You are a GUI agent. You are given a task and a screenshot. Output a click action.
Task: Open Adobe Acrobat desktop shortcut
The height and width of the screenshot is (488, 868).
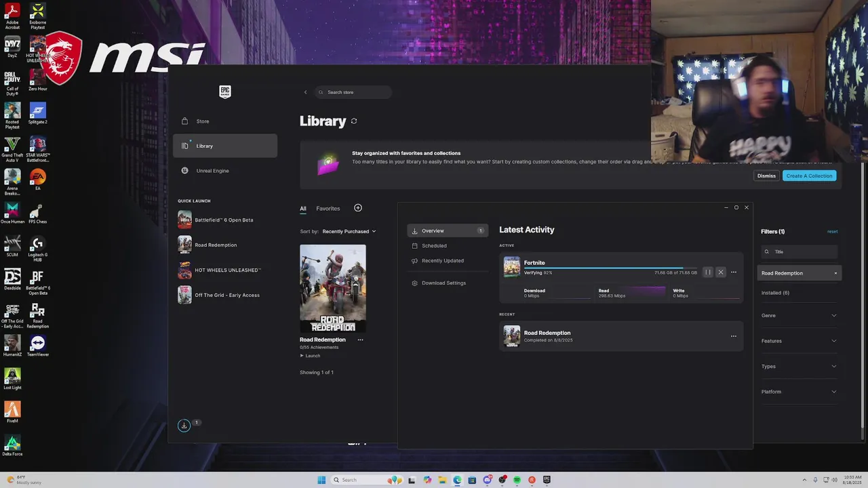click(12, 16)
